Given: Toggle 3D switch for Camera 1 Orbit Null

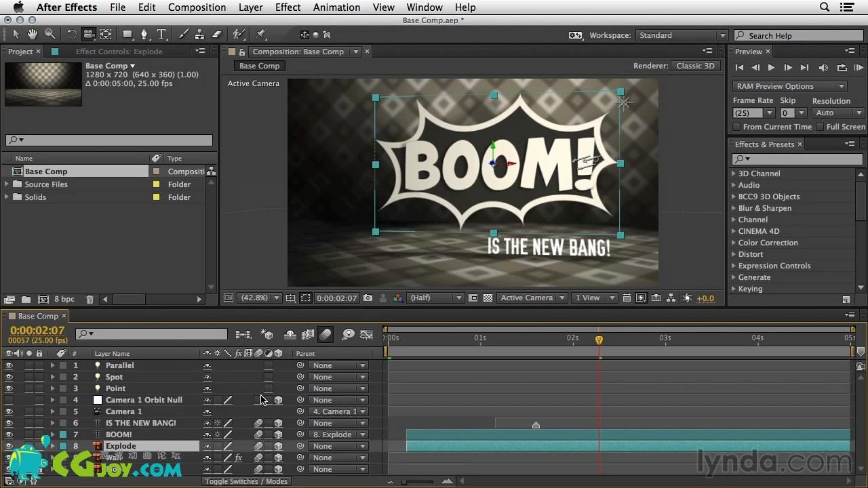Looking at the screenshot, I should (278, 400).
